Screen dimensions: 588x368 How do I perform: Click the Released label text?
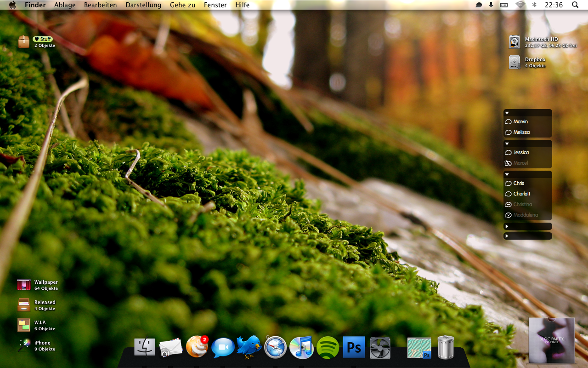(x=45, y=303)
